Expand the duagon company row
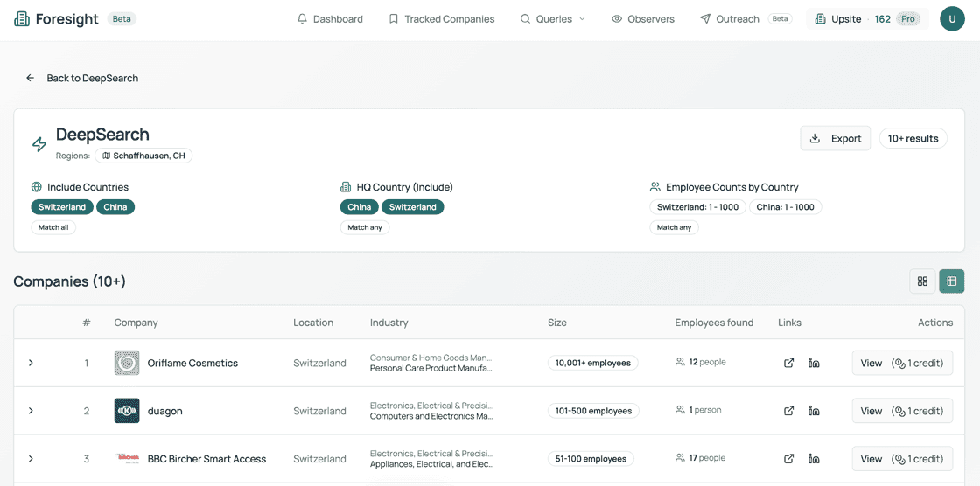Viewport: 980px width, 486px height. (x=31, y=411)
